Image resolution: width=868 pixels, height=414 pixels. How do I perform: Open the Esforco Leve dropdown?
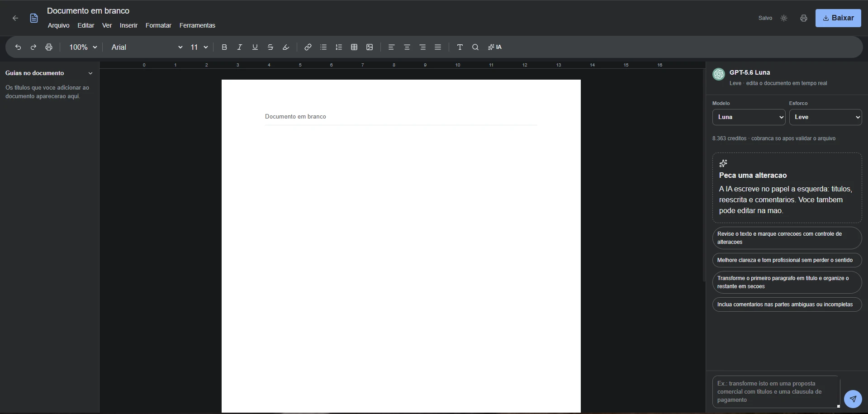pyautogui.click(x=825, y=117)
